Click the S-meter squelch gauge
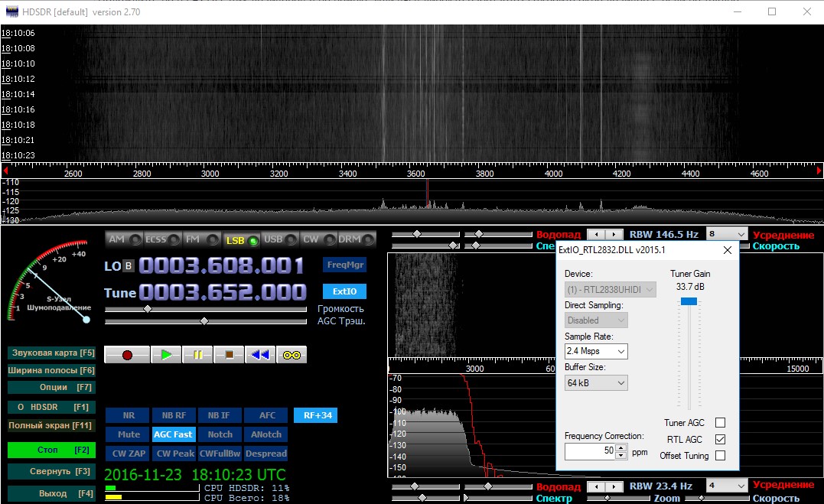 (x=49, y=281)
